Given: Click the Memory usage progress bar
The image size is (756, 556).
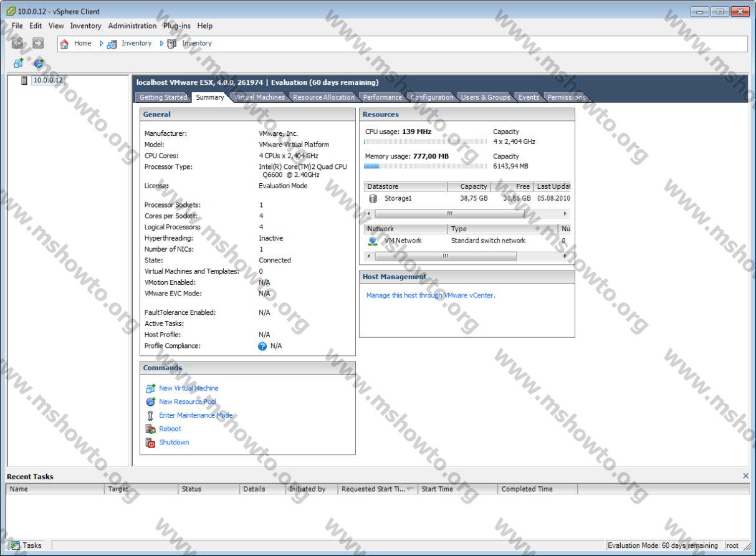Looking at the screenshot, I should pyautogui.click(x=426, y=166).
